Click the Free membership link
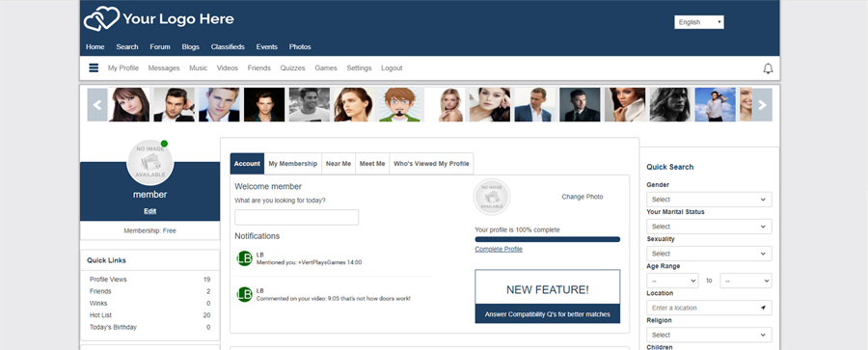Screen dimensions: 868x350 point(170,231)
